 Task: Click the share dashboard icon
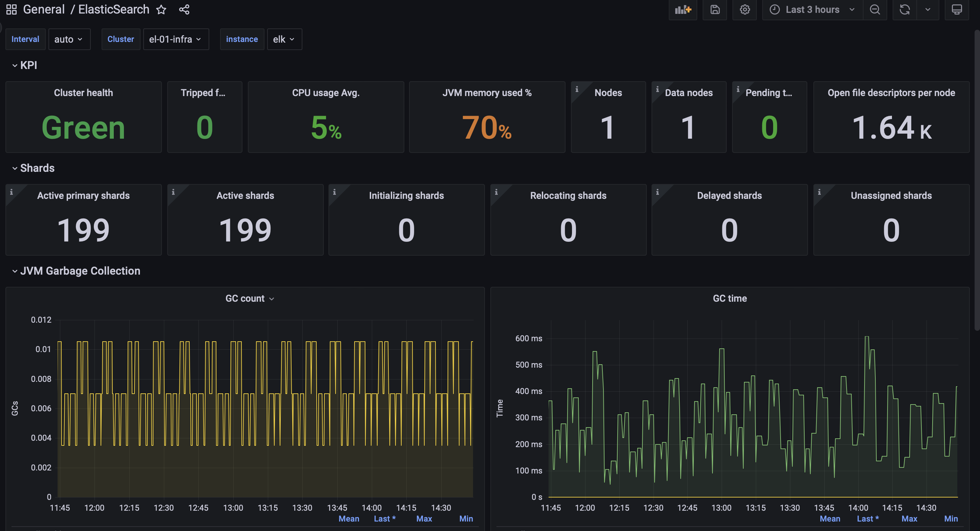click(x=184, y=9)
